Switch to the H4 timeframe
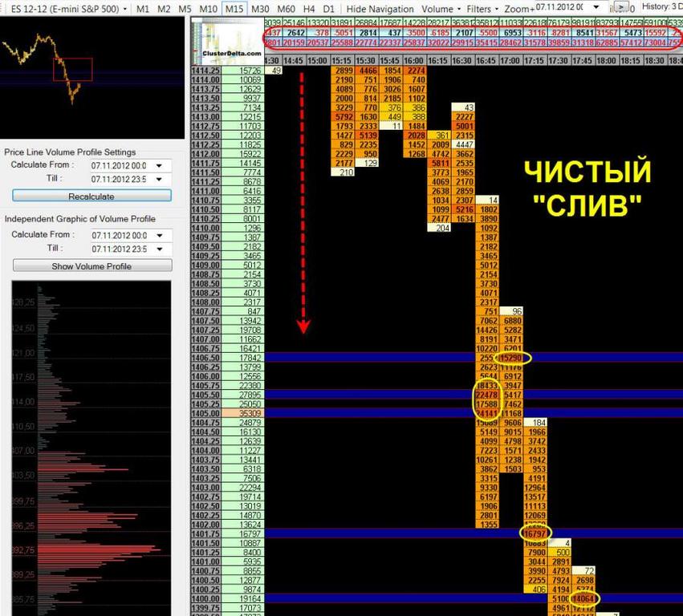 pyautogui.click(x=309, y=9)
